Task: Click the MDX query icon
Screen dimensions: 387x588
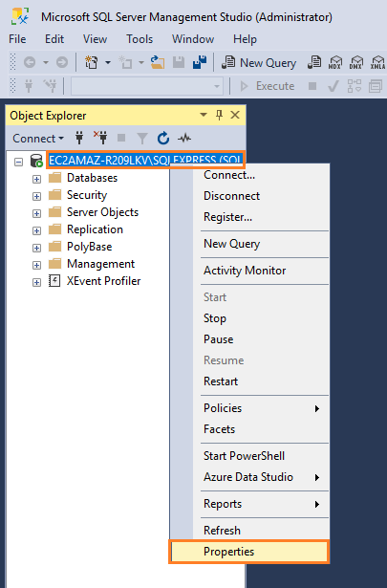Action: 335,62
